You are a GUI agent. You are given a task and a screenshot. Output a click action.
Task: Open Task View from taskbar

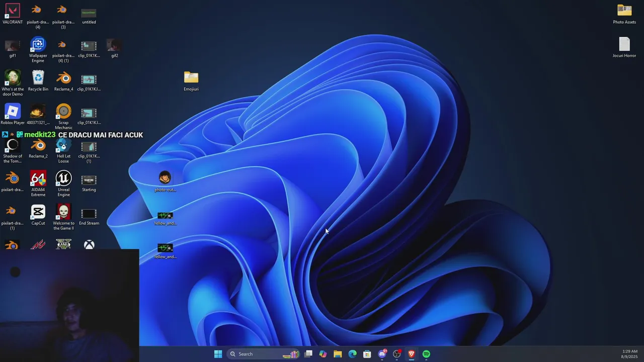[308, 354]
